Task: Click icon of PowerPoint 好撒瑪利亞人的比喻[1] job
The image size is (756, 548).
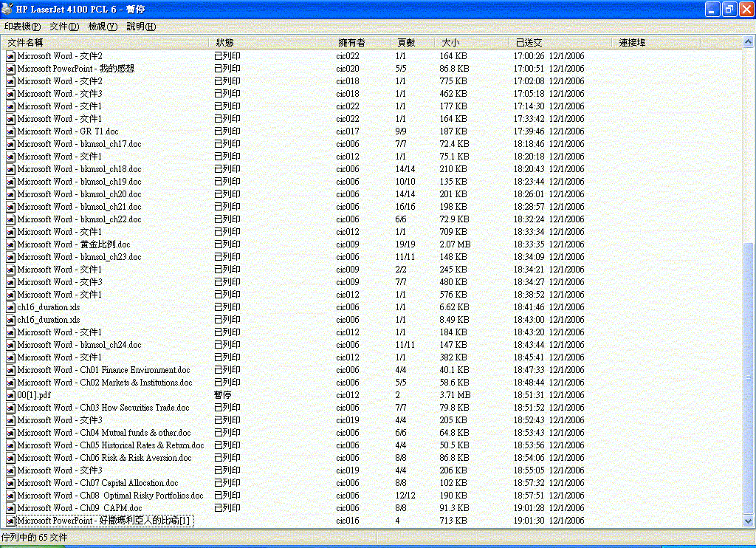Action: click(10, 521)
